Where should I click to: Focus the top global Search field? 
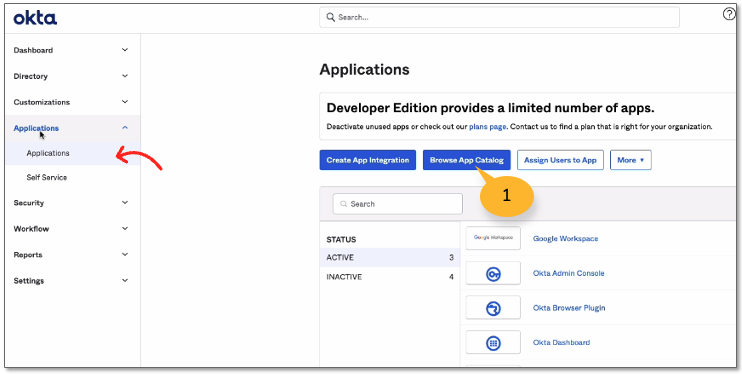pos(499,18)
